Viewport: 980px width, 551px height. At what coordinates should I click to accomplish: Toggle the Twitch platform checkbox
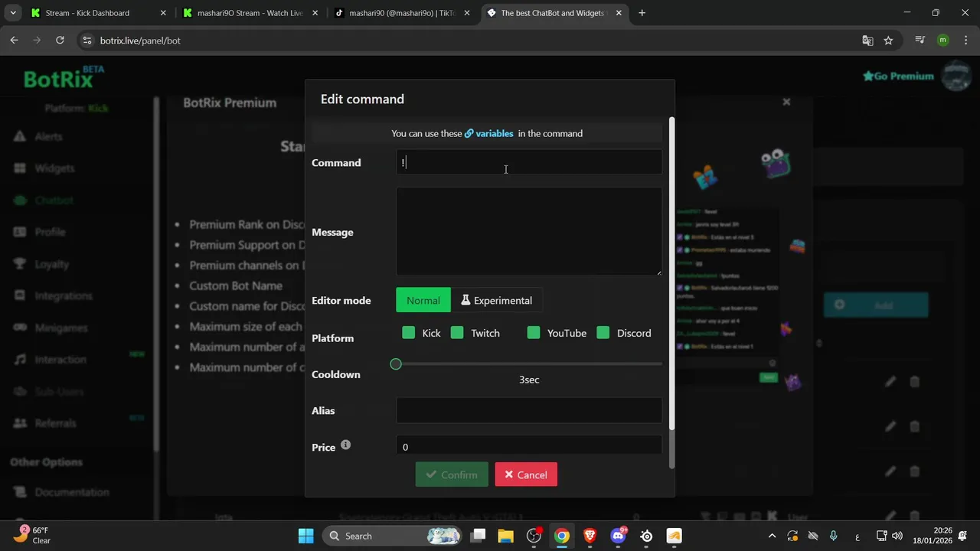[457, 333]
